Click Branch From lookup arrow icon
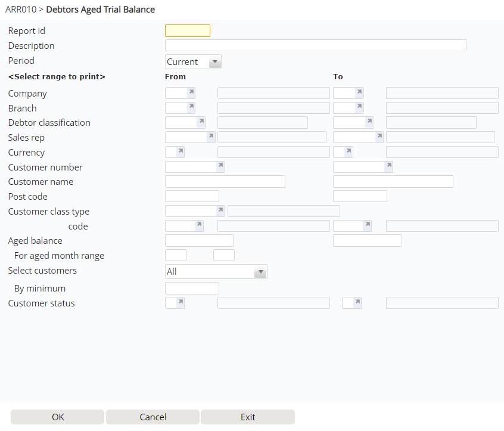This screenshot has width=504, height=431. coord(191,108)
